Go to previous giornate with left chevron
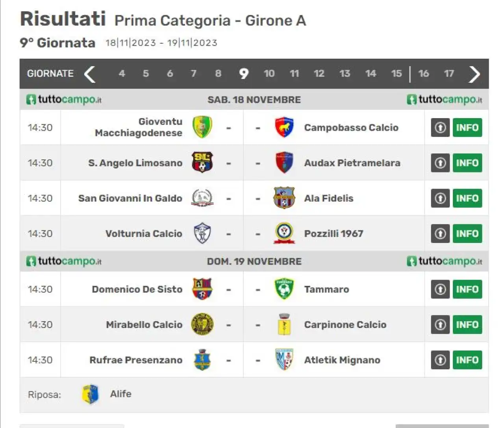 pos(90,74)
